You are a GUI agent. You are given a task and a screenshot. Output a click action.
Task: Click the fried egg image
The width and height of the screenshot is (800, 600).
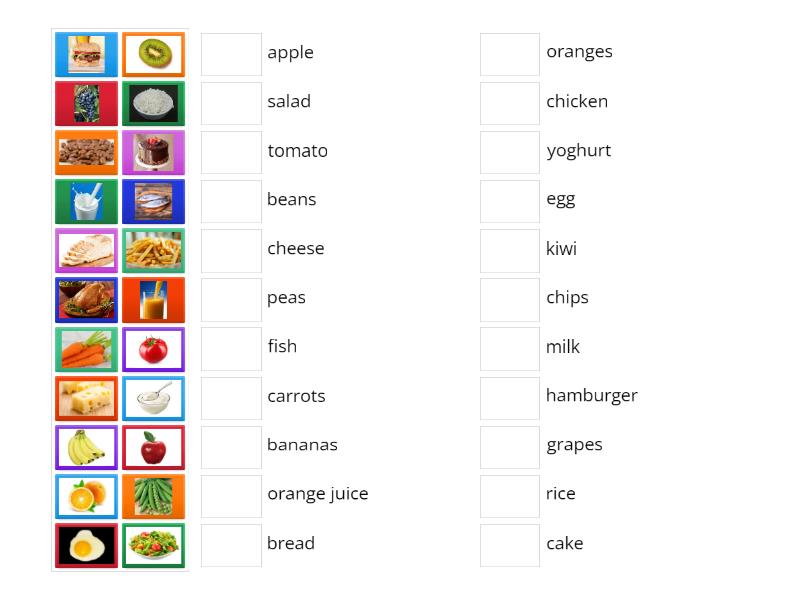click(x=86, y=544)
